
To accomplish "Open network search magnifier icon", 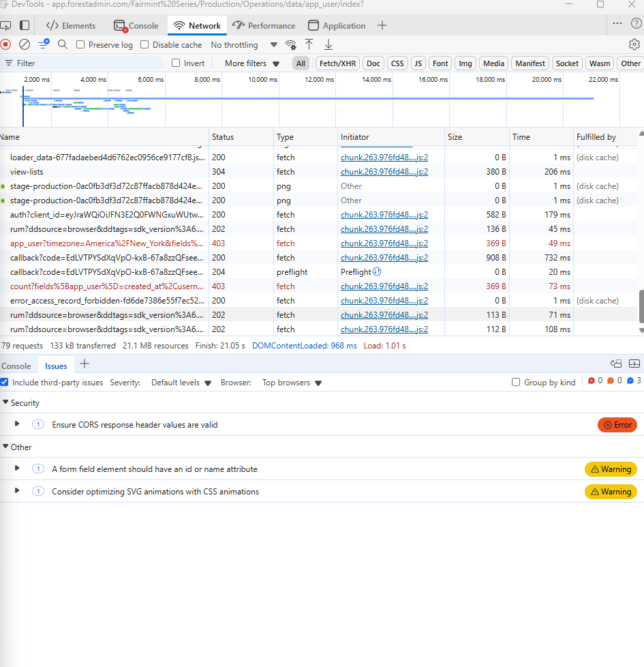I will [x=63, y=44].
